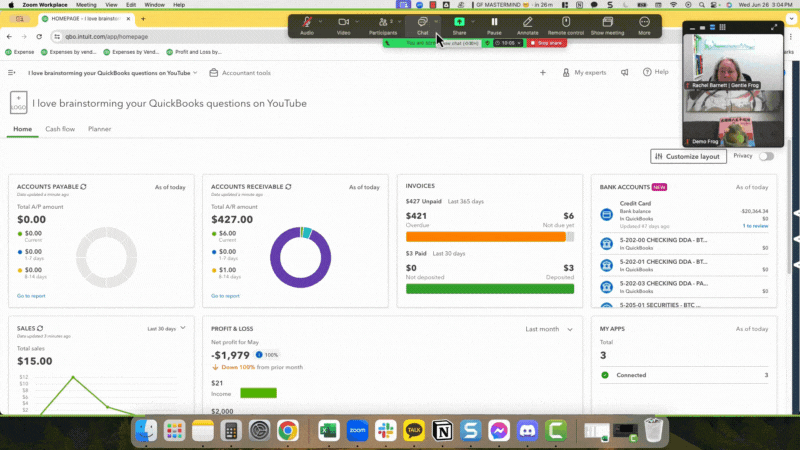Expand Chat options arrow
Image resolution: width=800 pixels, height=450 pixels.
pos(436,21)
